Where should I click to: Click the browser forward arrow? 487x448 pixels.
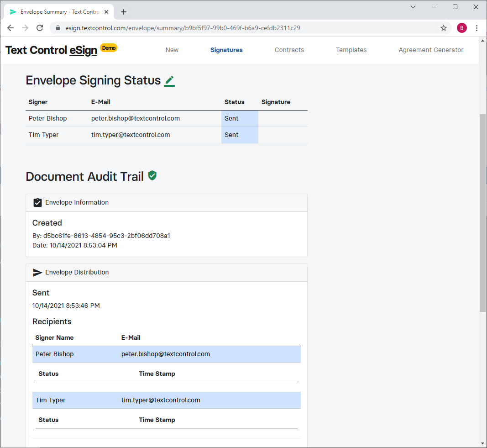tap(25, 28)
